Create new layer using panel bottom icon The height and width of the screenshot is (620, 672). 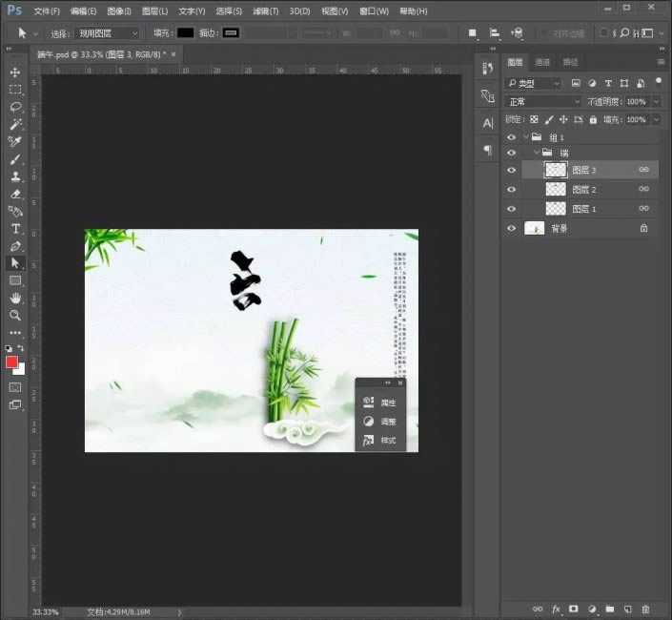click(627, 608)
